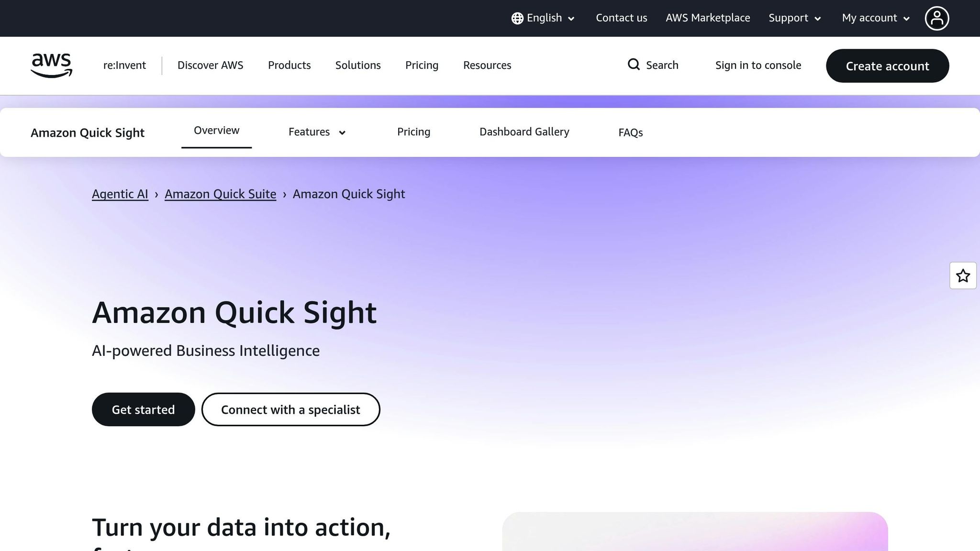
Task: Expand the Support dropdown menu
Action: tap(794, 18)
